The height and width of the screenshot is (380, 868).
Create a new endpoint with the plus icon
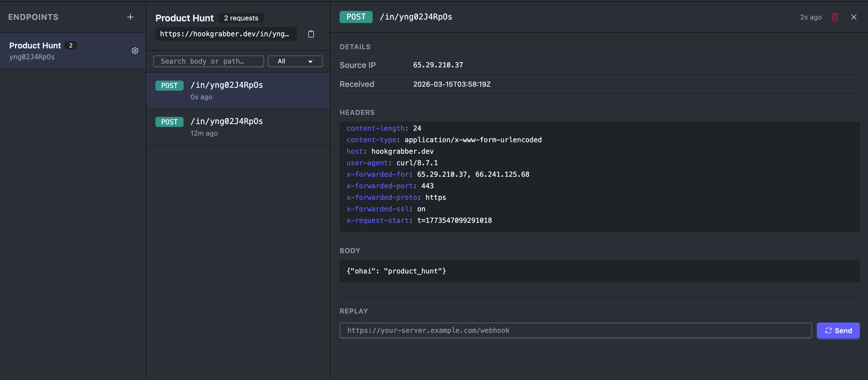pyautogui.click(x=130, y=17)
